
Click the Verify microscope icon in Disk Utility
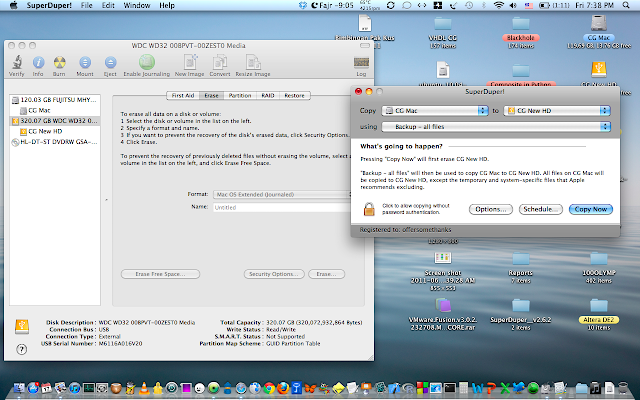[x=17, y=62]
